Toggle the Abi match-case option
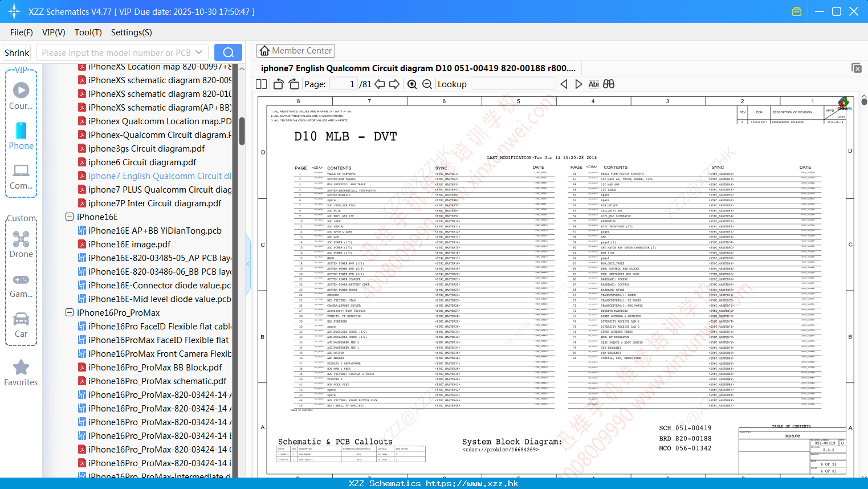The image size is (868, 489). (x=593, y=84)
